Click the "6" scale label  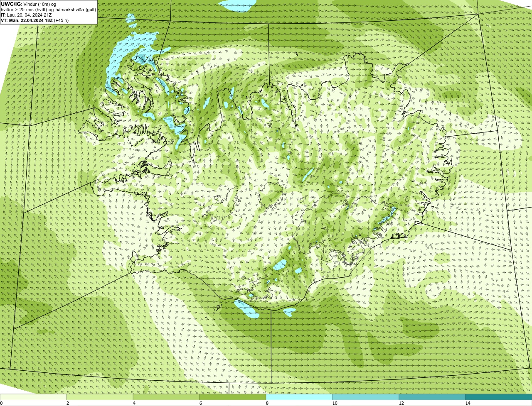[200, 403]
